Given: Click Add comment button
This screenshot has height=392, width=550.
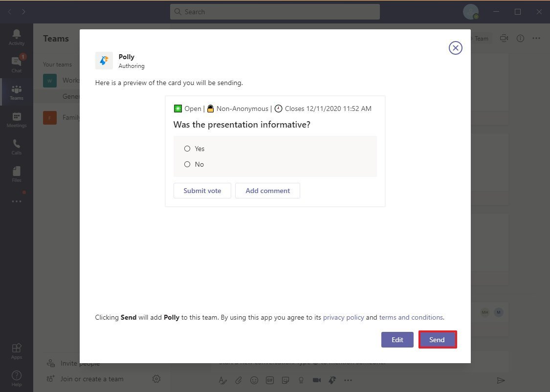Looking at the screenshot, I should click(x=267, y=191).
